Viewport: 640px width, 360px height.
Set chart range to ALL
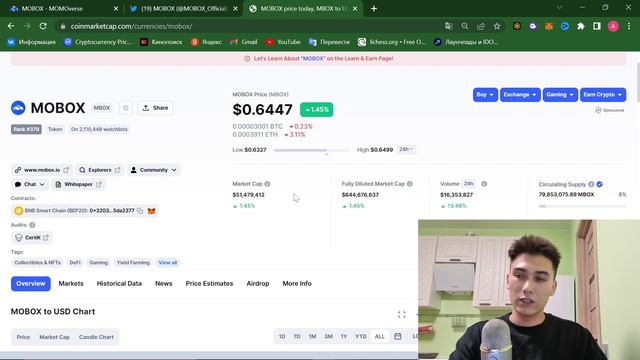click(380, 337)
